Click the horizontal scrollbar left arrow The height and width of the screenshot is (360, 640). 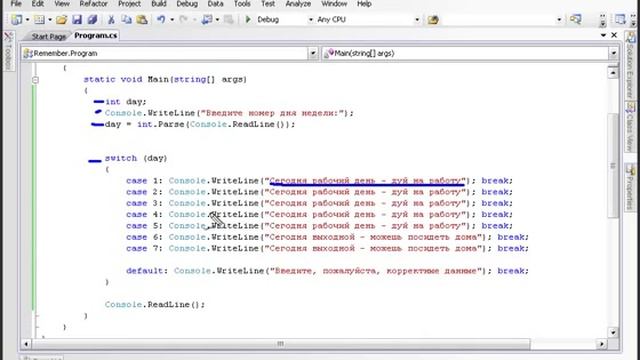point(26,344)
